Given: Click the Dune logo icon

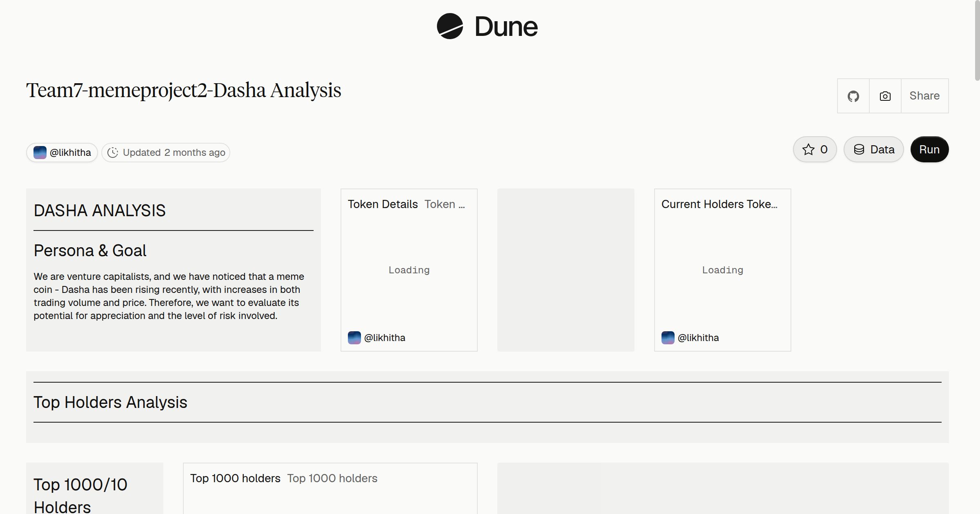Looking at the screenshot, I should (x=450, y=26).
